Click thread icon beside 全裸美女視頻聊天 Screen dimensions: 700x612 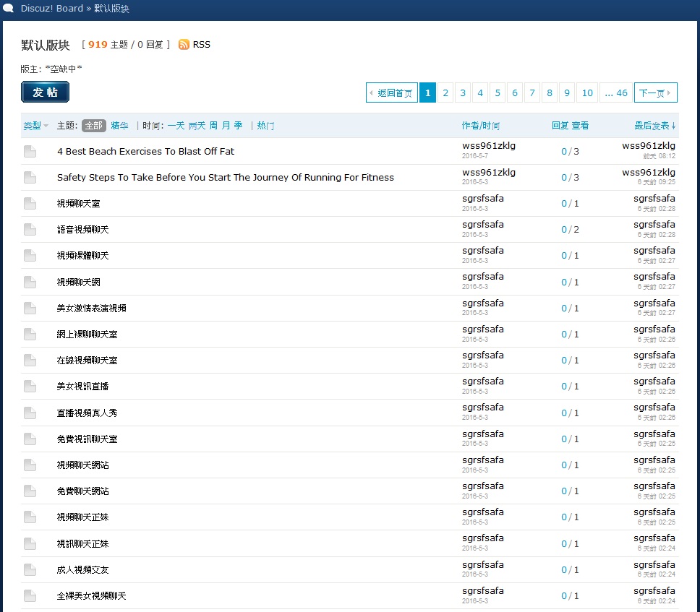30,596
